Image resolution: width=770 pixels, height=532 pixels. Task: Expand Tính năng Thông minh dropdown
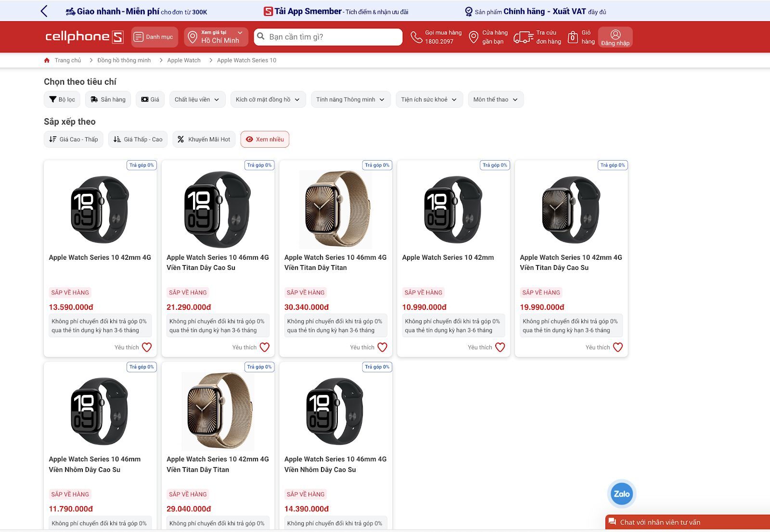click(350, 100)
